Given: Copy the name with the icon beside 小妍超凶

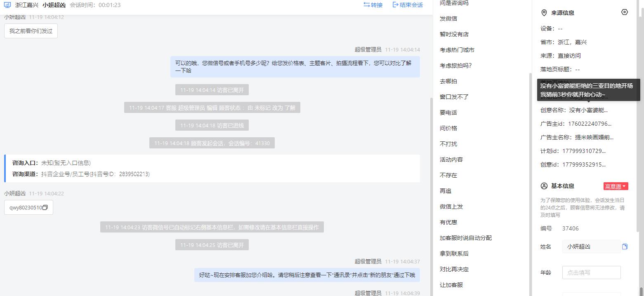Looking at the screenshot, I should click(625, 247).
